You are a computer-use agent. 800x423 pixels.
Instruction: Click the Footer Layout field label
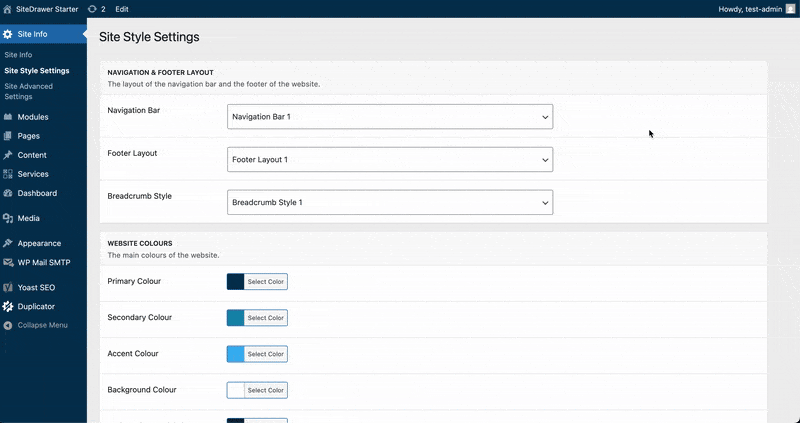(132, 153)
